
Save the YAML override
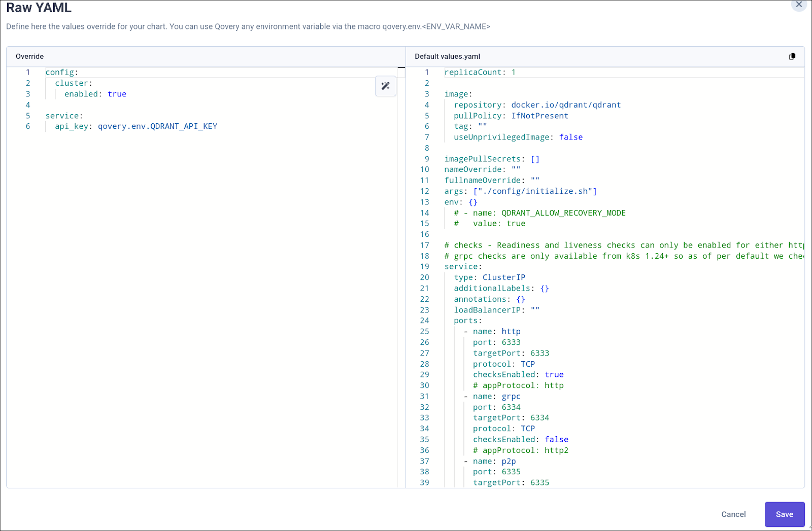(x=785, y=514)
